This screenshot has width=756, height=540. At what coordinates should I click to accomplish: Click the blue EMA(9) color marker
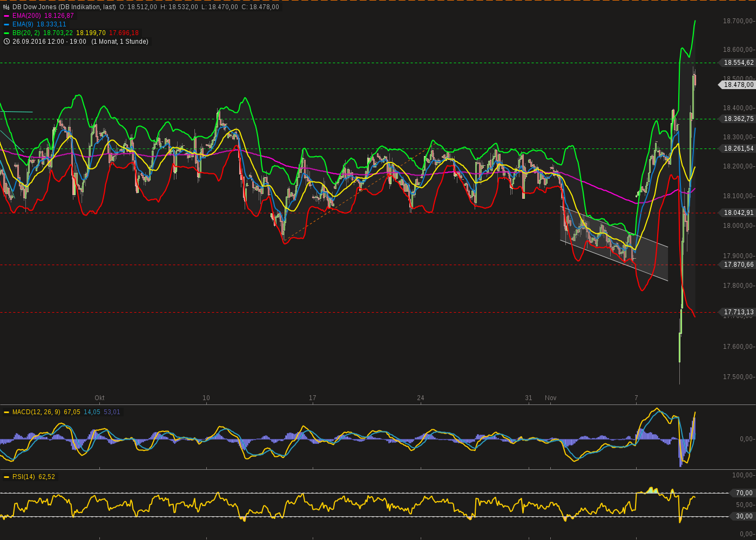pyautogui.click(x=6, y=24)
